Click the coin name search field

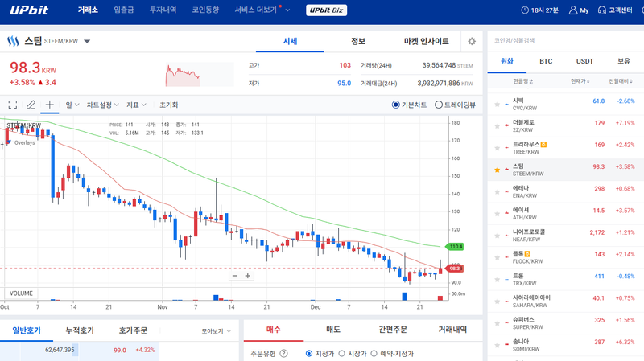tap(563, 39)
